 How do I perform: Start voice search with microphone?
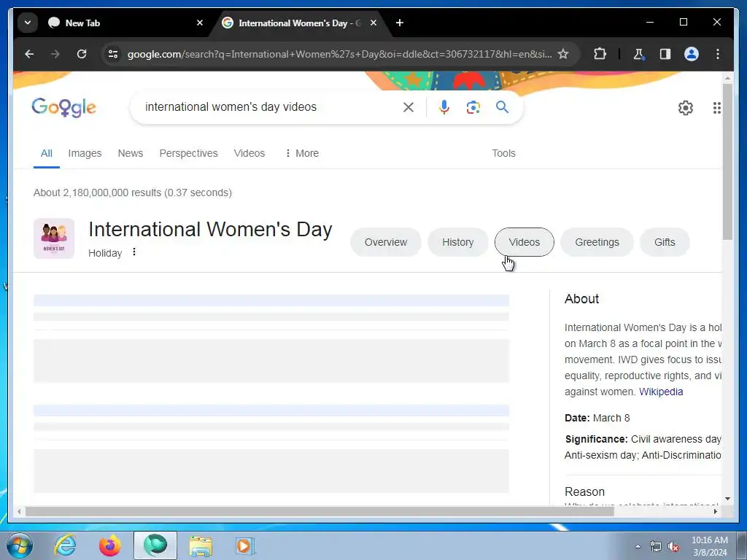(x=444, y=107)
